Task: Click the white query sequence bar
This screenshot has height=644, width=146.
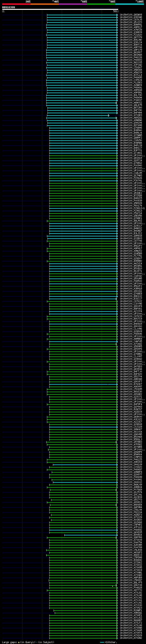Action: (60, 9)
